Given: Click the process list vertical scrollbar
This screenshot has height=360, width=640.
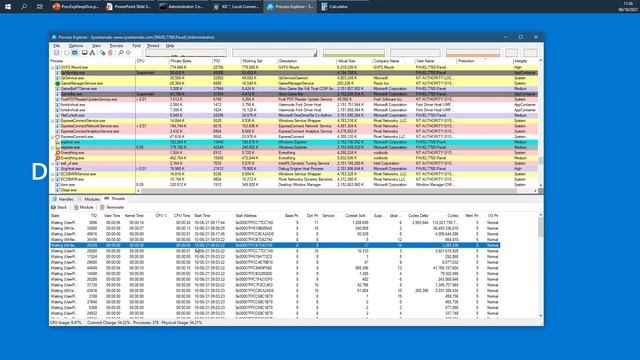Looking at the screenshot, I should pyautogui.click(x=541, y=122).
